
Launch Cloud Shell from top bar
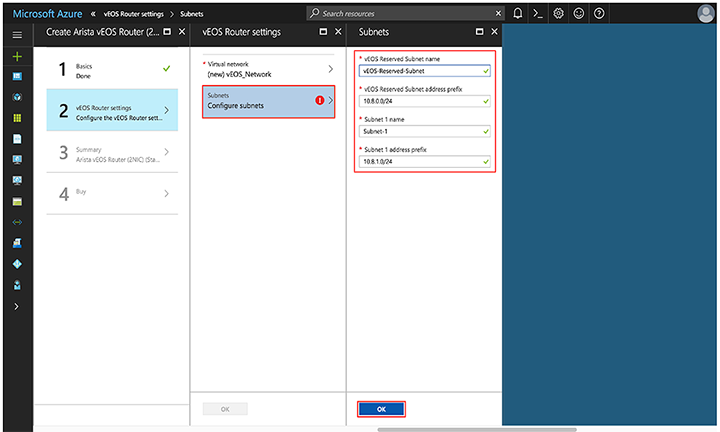click(x=538, y=13)
